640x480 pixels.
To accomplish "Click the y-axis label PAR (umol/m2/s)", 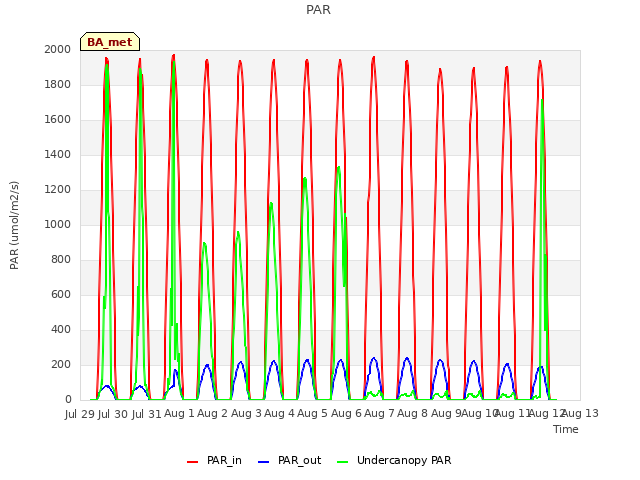I will point(14,225).
